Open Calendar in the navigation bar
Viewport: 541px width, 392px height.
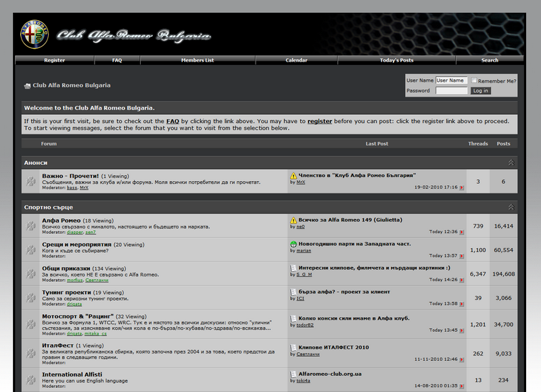click(296, 60)
